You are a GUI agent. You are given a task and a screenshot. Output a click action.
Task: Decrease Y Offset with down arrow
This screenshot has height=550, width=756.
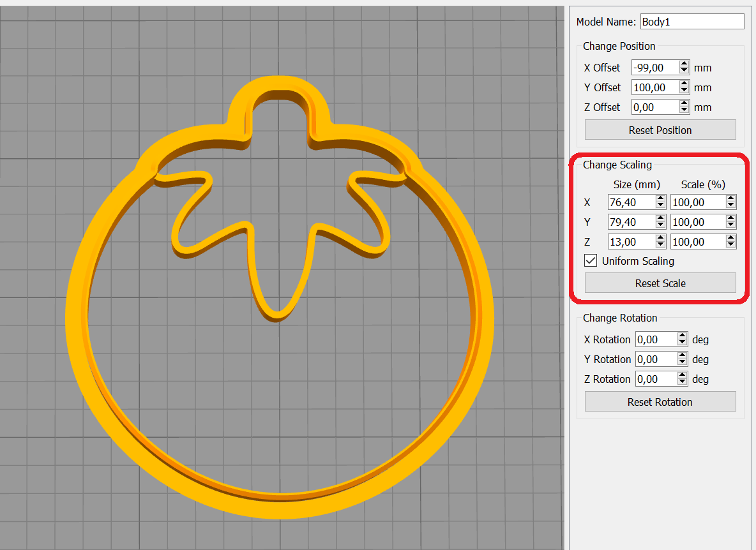tap(684, 91)
